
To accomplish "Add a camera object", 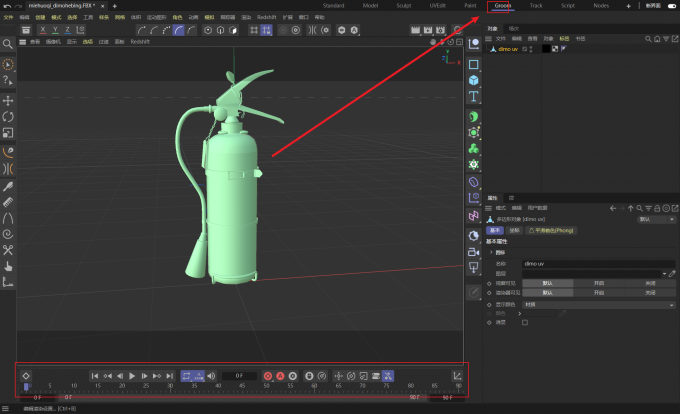I will coord(474,252).
